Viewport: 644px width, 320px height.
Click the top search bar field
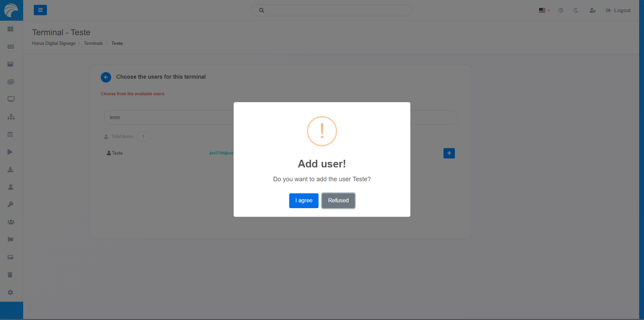[x=331, y=10]
